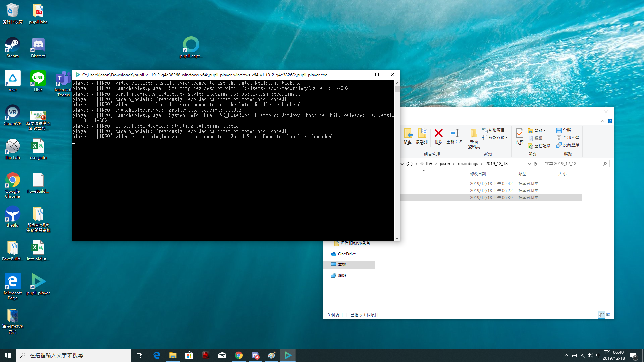Open Mail app from taskbar
The image size is (644, 362).
click(222, 355)
